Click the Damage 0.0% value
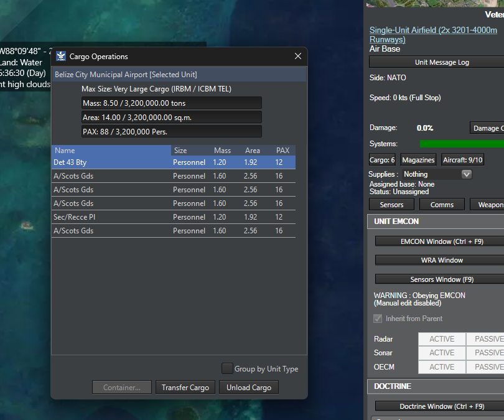 425,128
